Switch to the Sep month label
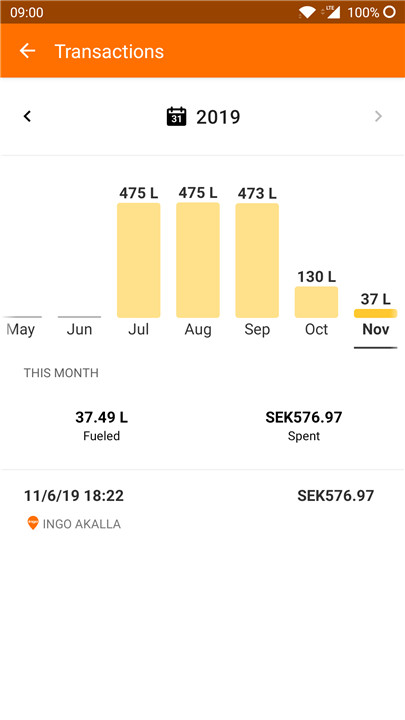Viewport: 405px width, 720px height. tap(257, 329)
